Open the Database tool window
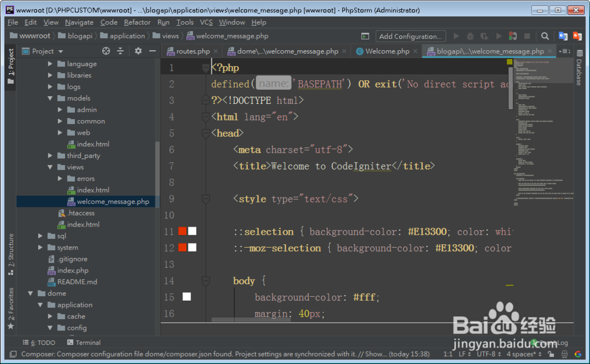 click(579, 68)
